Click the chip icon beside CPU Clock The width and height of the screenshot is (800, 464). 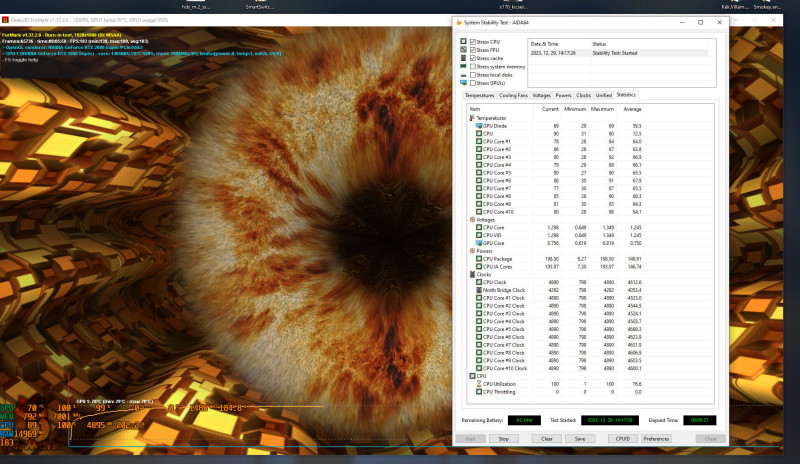click(x=479, y=282)
